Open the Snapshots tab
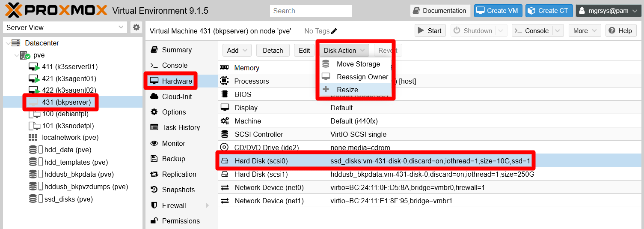 (182, 190)
